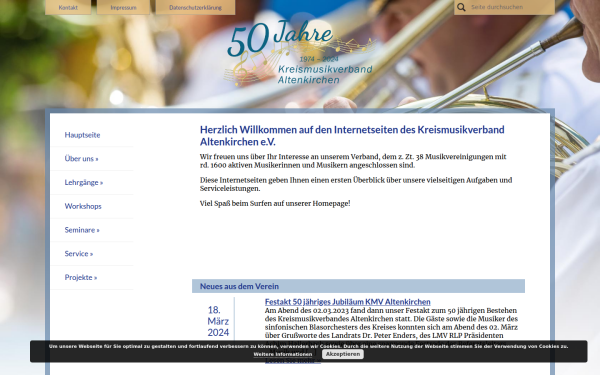Open the Workshops page
The image size is (600, 375).
tap(83, 206)
